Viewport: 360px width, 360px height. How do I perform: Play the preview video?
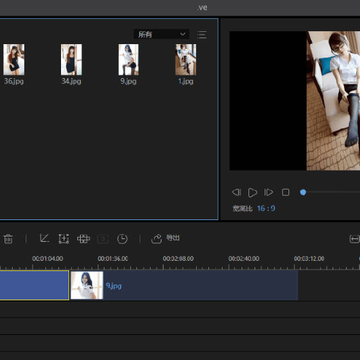coord(252,192)
